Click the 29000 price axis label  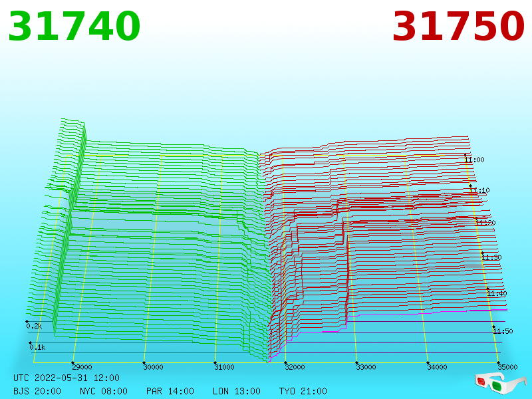click(x=82, y=367)
